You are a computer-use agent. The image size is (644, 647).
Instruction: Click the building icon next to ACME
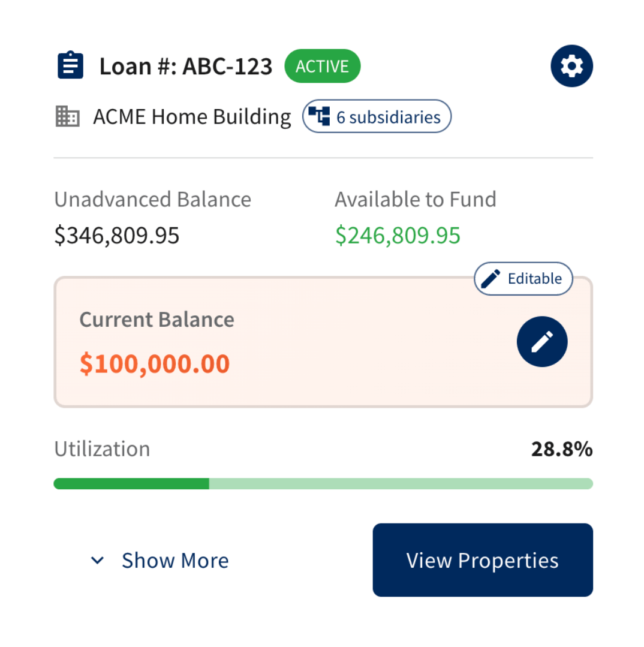click(x=67, y=116)
